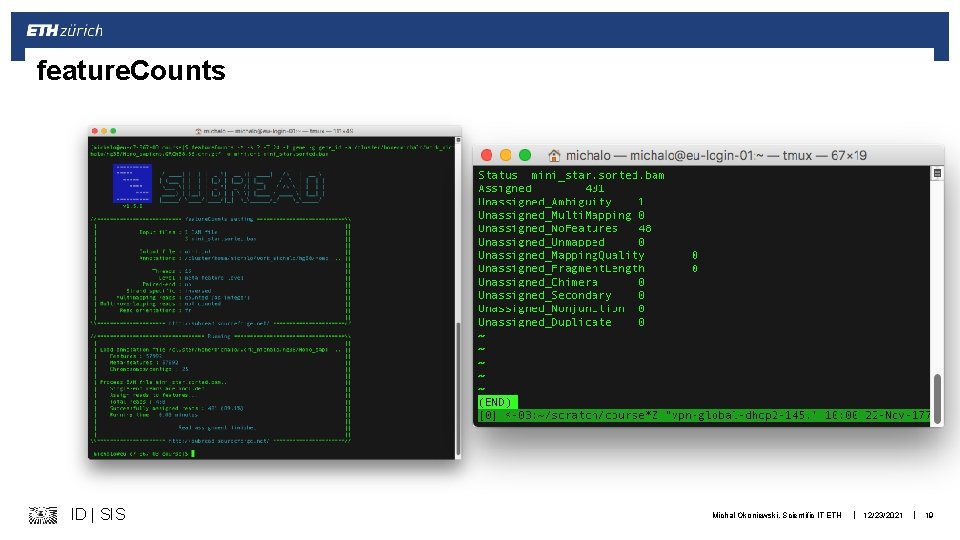This screenshot has height=540, width=960.
Task: Select the 'Unassigned_NoFeatures 46' line
Action: 564,228
